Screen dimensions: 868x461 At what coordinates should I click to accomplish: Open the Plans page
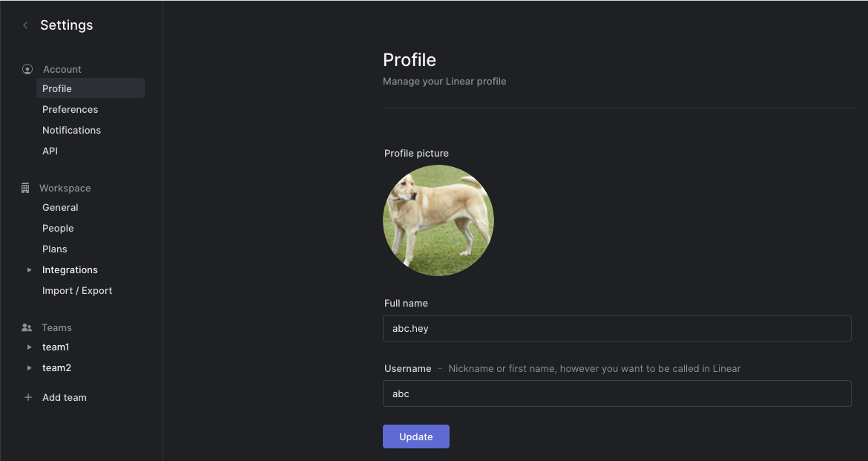[55, 249]
